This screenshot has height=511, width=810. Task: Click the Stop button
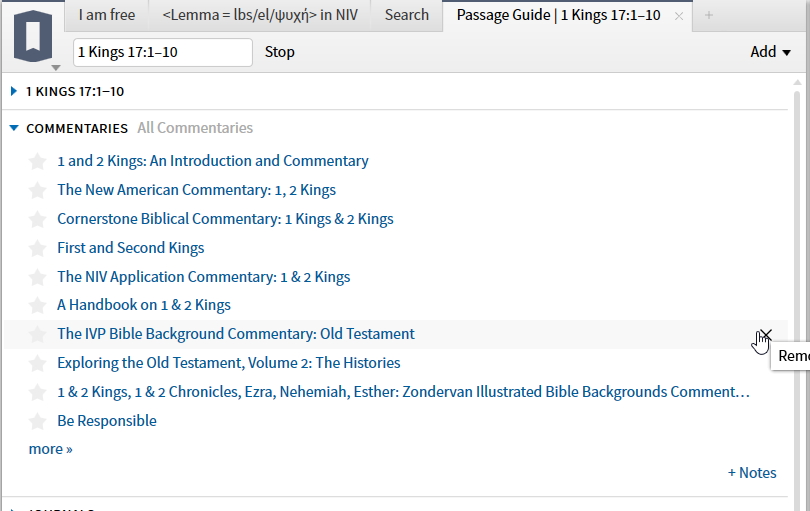tap(279, 52)
